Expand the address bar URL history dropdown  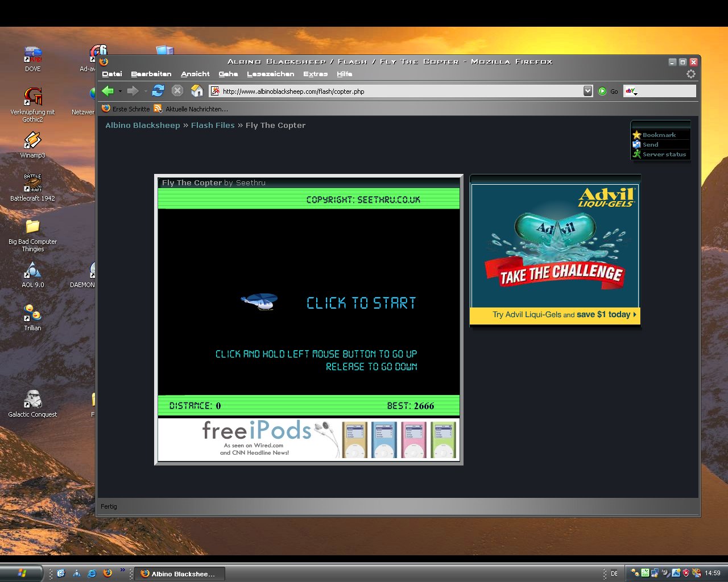coord(588,91)
